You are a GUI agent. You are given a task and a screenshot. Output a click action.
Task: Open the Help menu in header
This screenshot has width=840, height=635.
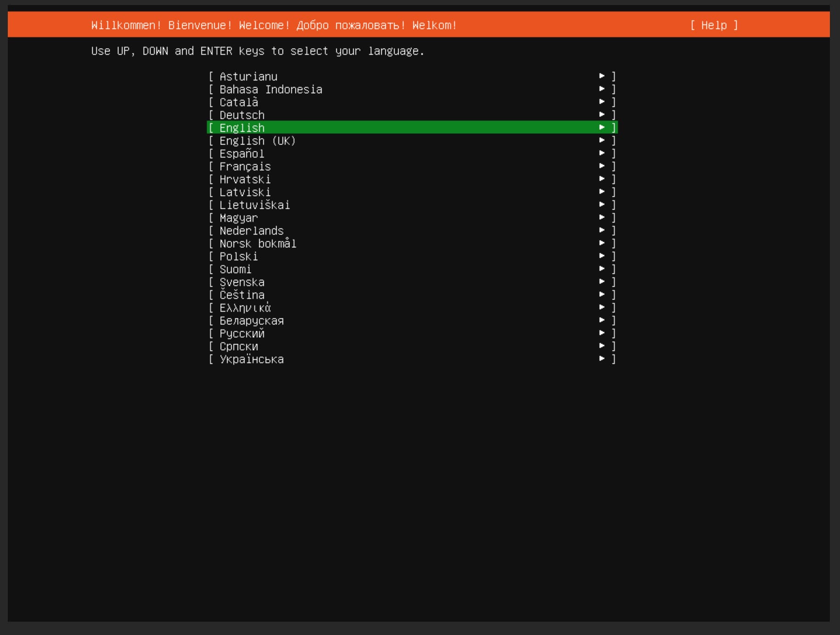pos(714,25)
